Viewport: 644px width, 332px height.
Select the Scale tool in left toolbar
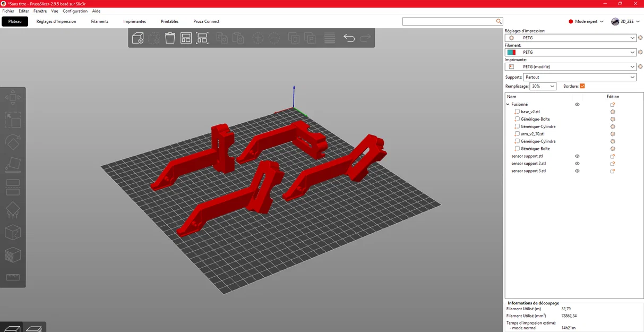(x=13, y=120)
